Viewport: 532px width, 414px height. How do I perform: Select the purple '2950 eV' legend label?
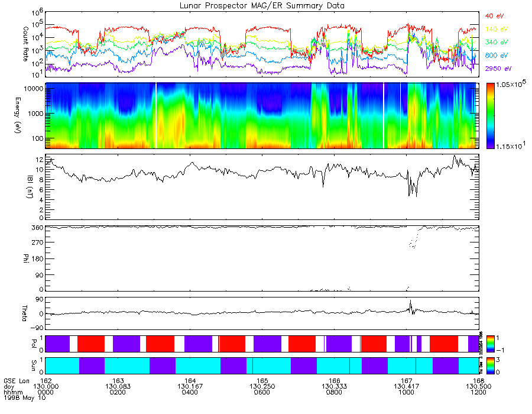tap(498, 69)
